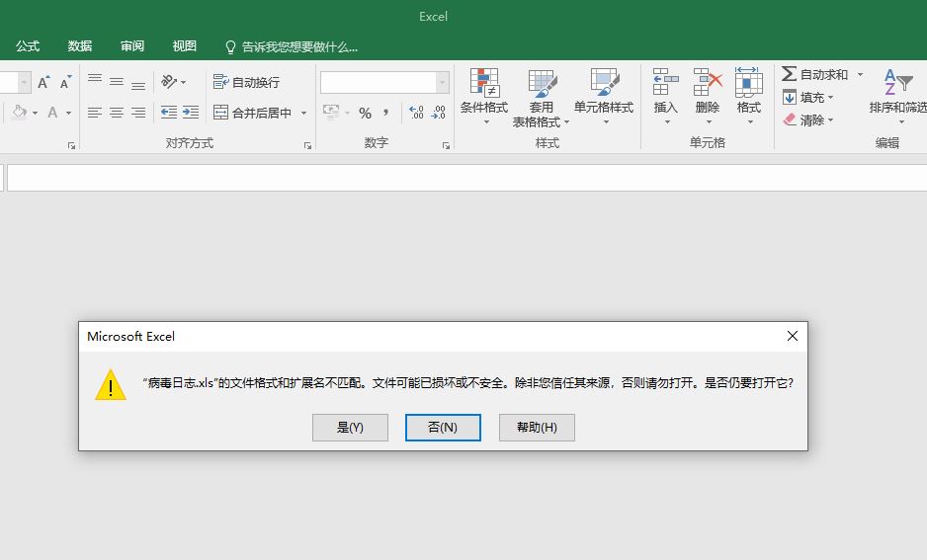
Task: Expand the font color dropdown arrow
Action: pyautogui.click(x=68, y=113)
